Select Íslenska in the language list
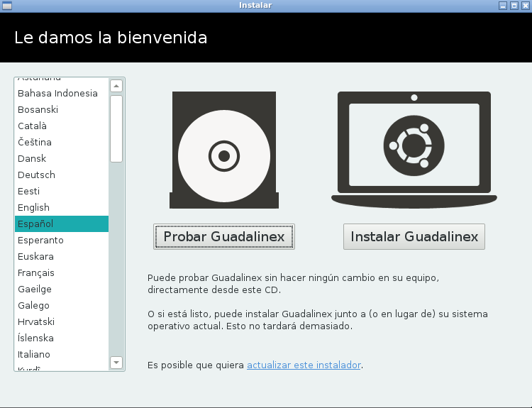This screenshot has width=532, height=408. pyautogui.click(x=62, y=338)
